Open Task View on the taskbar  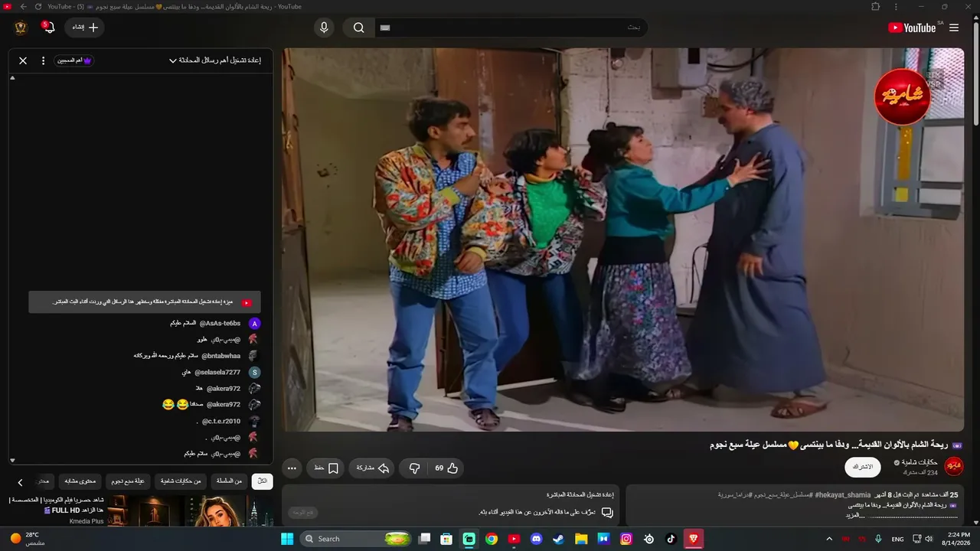click(424, 539)
